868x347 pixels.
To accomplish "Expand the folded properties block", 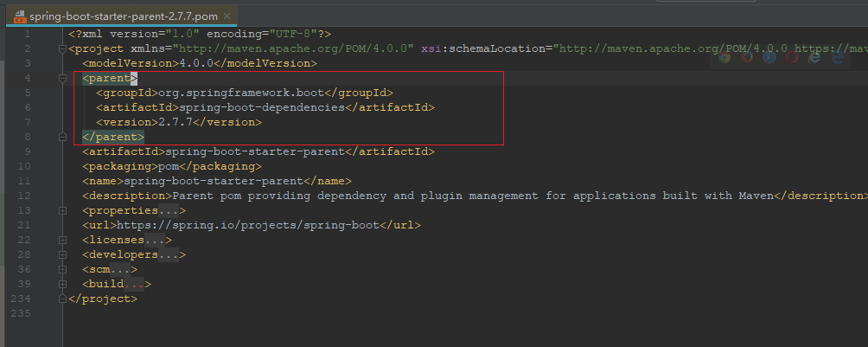I will tap(62, 210).
